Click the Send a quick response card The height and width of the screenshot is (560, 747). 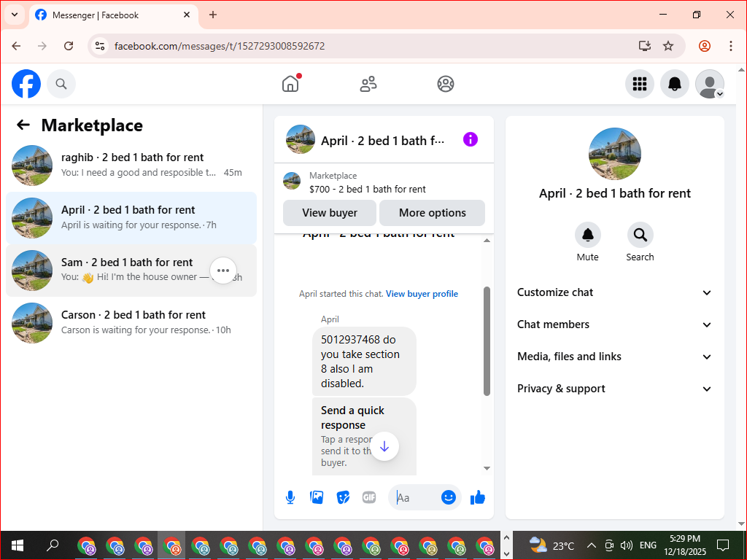coord(364,436)
